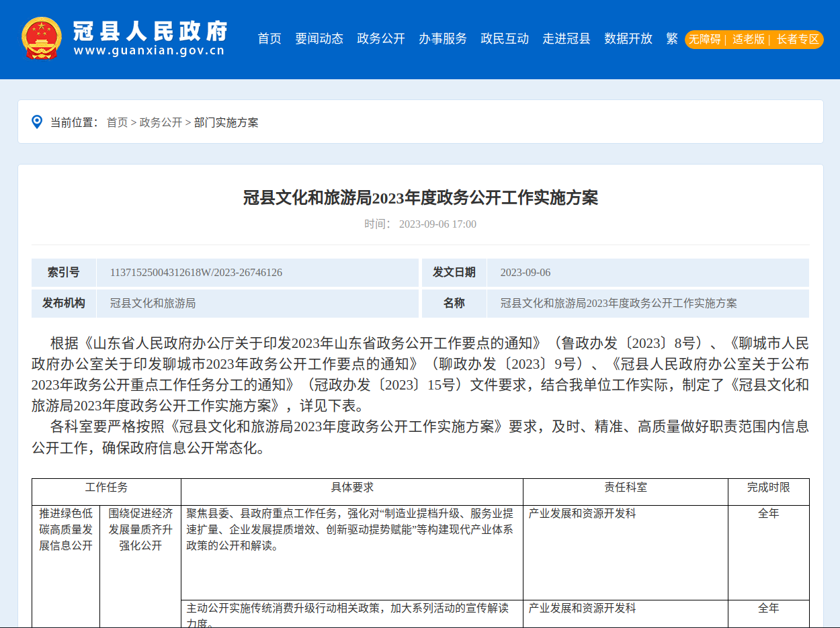
Task: Click the 首页 breadcrumb link
Action: 117,122
